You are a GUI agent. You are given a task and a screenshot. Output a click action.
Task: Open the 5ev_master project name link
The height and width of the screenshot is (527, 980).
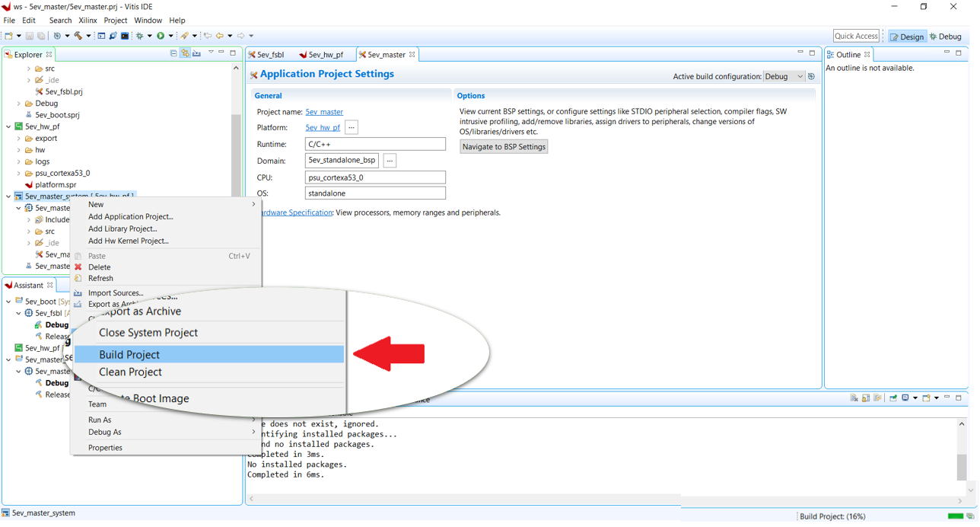tap(324, 112)
